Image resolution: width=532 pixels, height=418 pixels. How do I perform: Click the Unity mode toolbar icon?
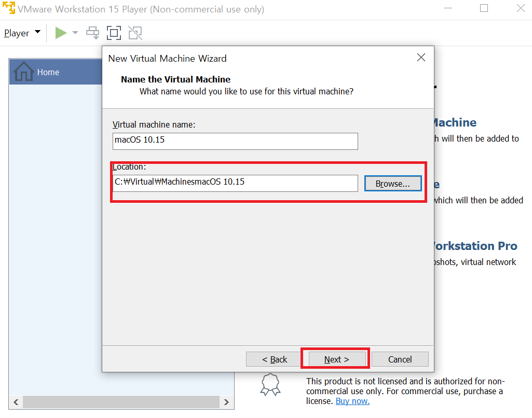coord(135,33)
